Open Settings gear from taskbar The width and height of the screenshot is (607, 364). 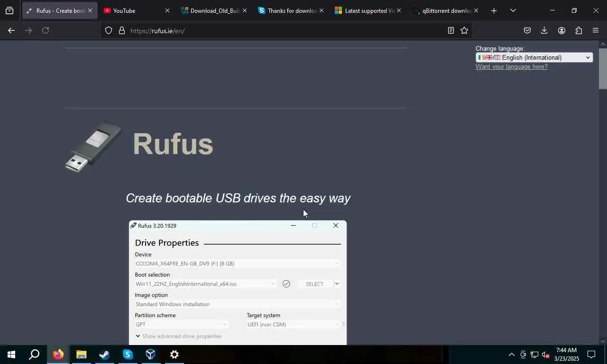click(174, 355)
